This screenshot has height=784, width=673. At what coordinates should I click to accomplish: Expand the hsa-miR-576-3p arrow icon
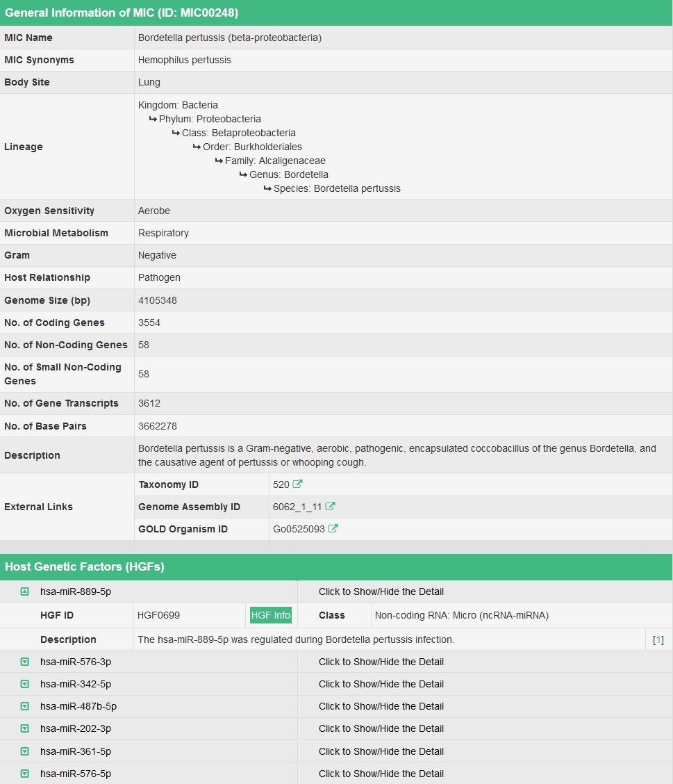click(x=25, y=662)
